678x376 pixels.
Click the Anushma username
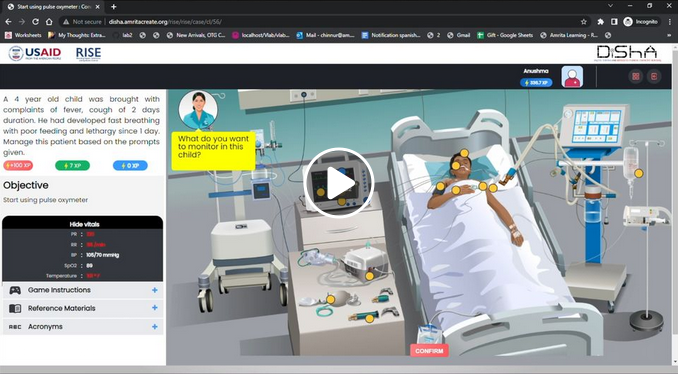[536, 71]
